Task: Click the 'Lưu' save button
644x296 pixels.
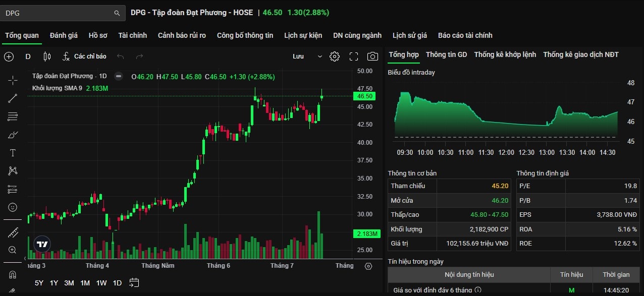Action: coord(298,56)
